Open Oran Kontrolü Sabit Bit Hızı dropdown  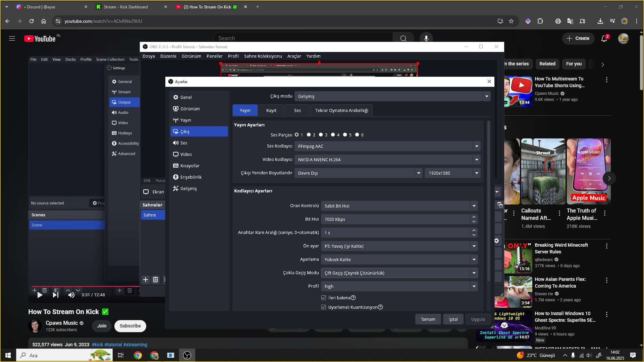click(474, 206)
